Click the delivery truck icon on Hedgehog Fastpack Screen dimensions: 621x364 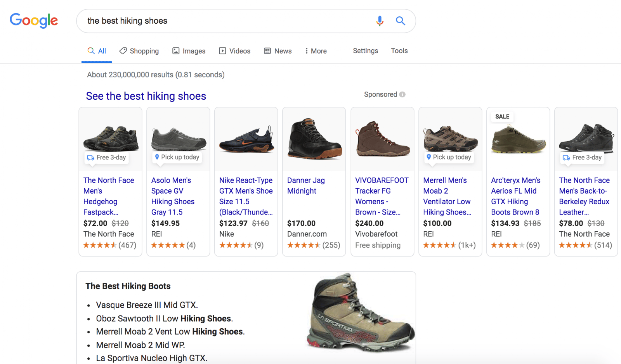tap(90, 158)
